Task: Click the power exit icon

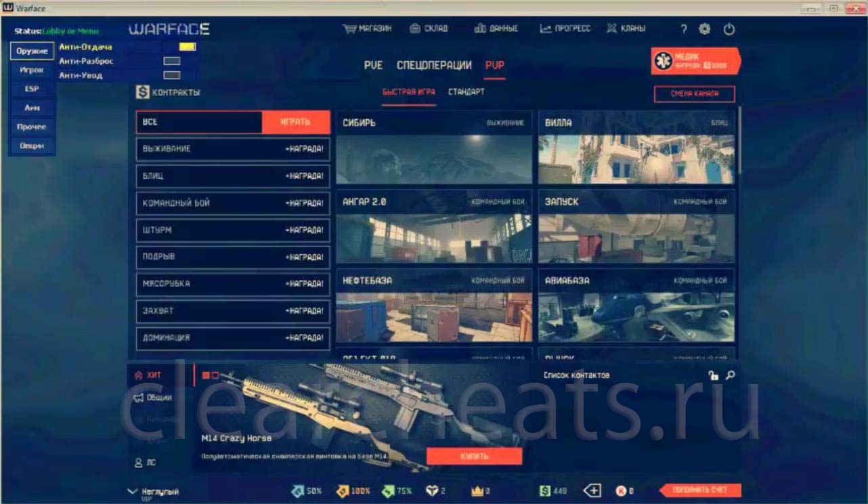Action: [729, 29]
